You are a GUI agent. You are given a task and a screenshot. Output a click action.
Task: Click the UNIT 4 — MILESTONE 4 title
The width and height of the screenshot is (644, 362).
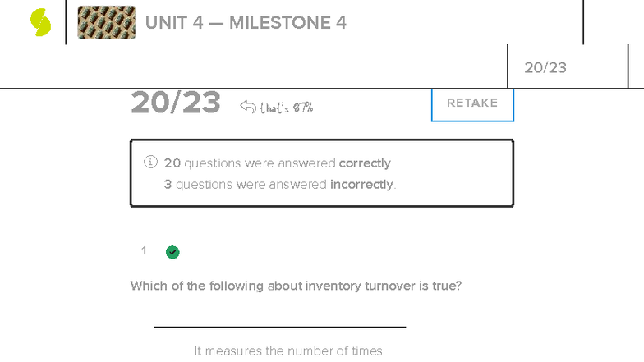pyautogui.click(x=246, y=22)
